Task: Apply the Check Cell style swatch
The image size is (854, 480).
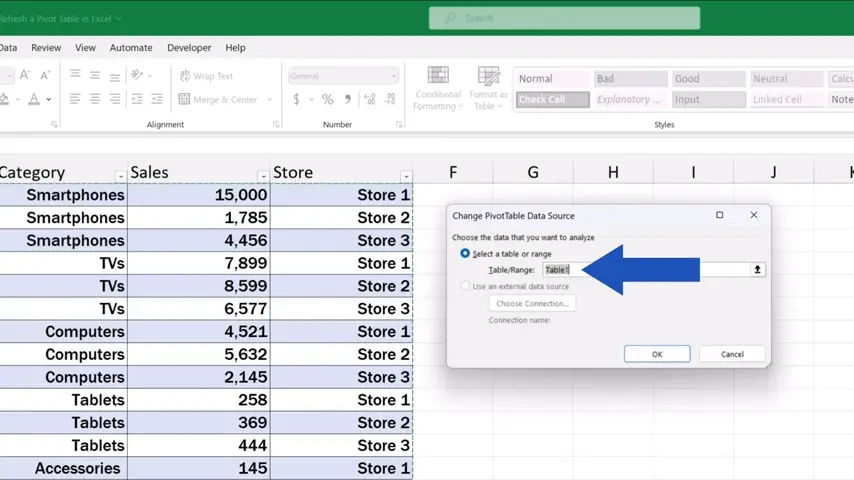Action: (549, 100)
